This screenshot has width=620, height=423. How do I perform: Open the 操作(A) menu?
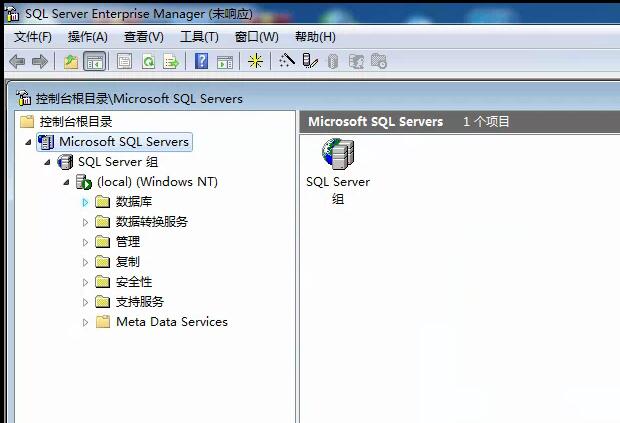[x=88, y=37]
